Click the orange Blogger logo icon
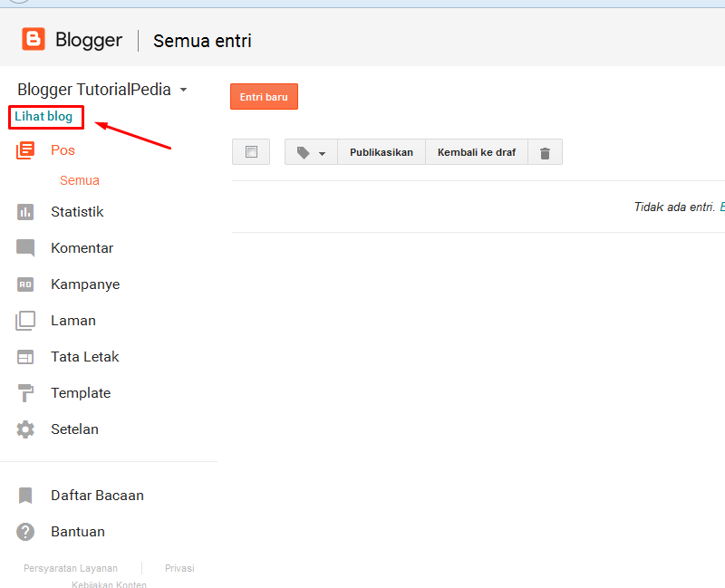Viewport: 725px width, 588px height. (x=34, y=39)
